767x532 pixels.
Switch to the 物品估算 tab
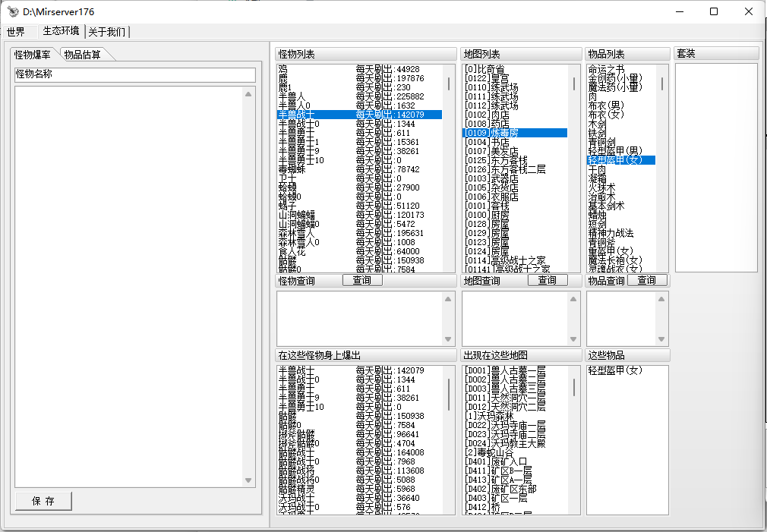(x=82, y=55)
